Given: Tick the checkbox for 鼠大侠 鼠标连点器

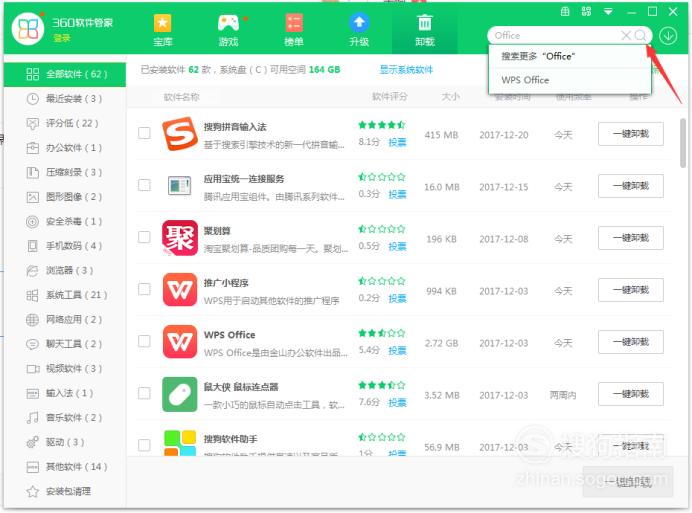Looking at the screenshot, I should [x=144, y=393].
